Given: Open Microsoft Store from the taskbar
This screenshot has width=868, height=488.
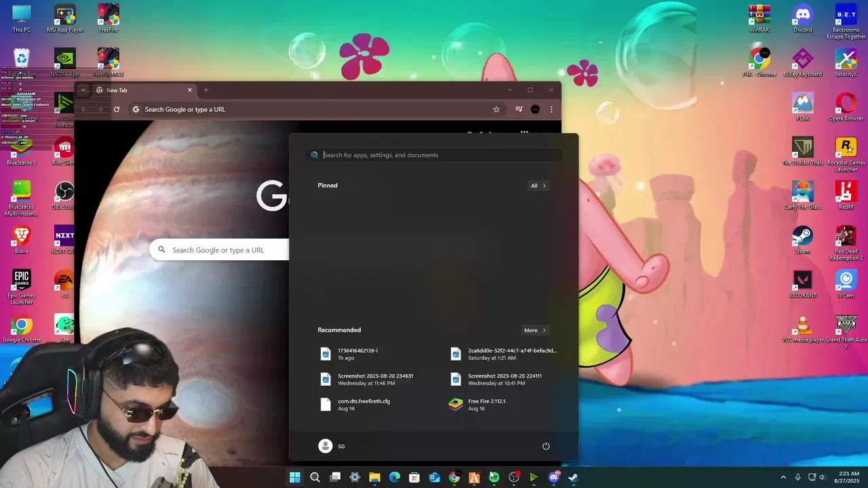Looking at the screenshot, I should click(414, 477).
